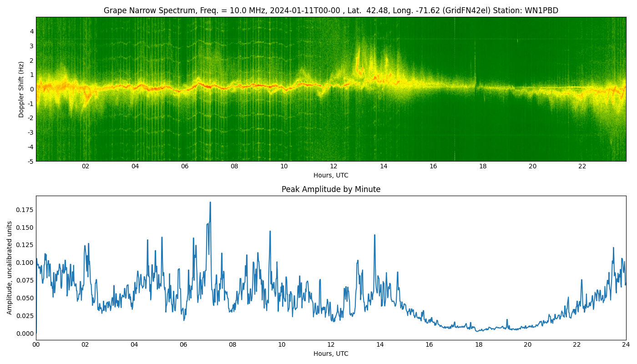Click the 4 tick on Doppler axis
This screenshot has width=637, height=364.
tap(32, 31)
